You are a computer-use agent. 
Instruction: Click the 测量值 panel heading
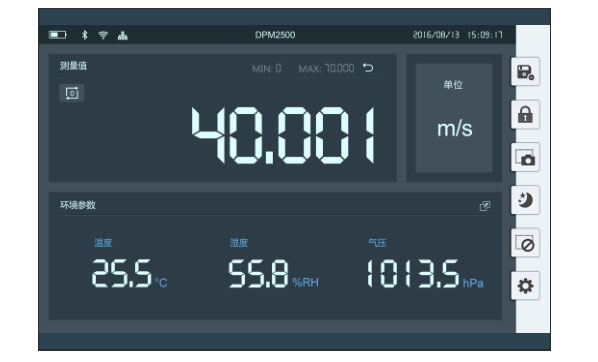pos(73,66)
